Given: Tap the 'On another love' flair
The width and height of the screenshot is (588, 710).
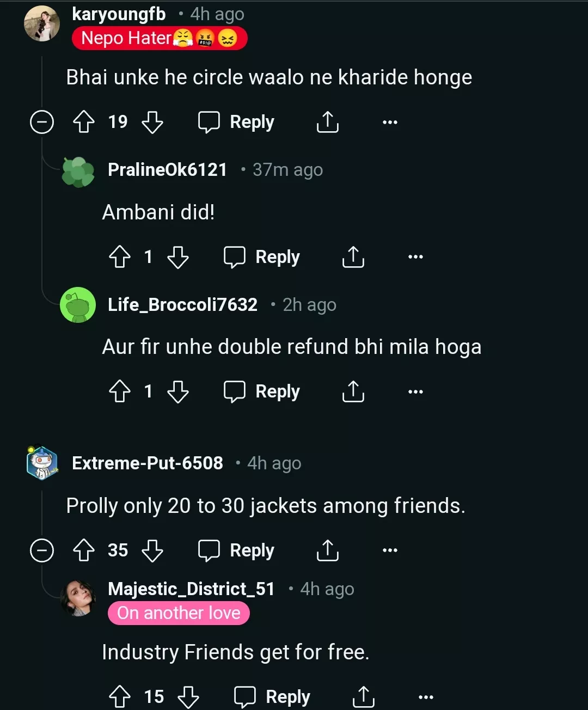Looking at the screenshot, I should point(179,613).
